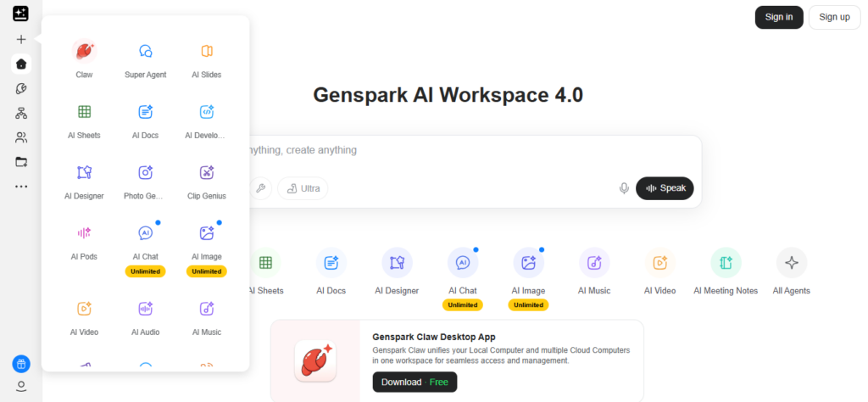Click the microphone icon in the prompt box
The width and height of the screenshot is (868, 402).
pos(624,188)
